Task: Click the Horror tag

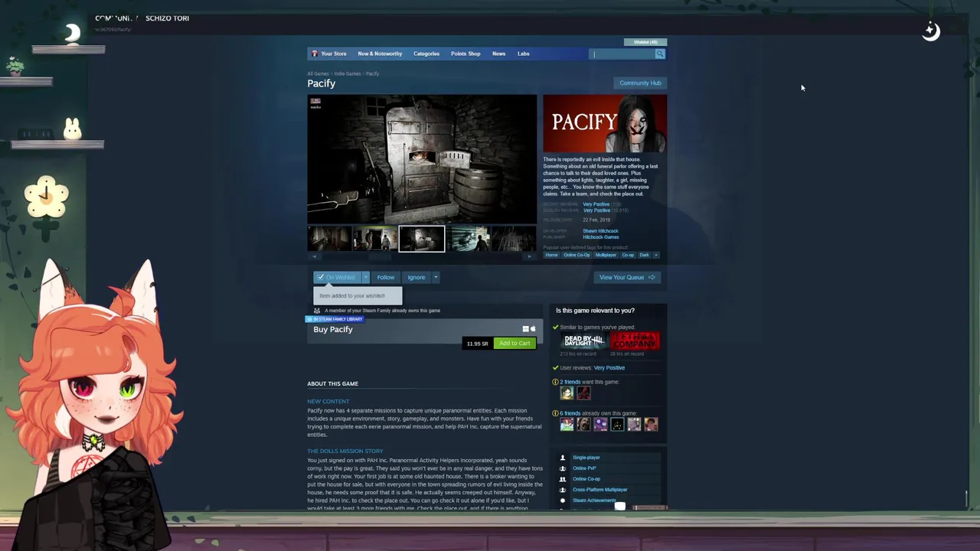Action: (x=551, y=255)
